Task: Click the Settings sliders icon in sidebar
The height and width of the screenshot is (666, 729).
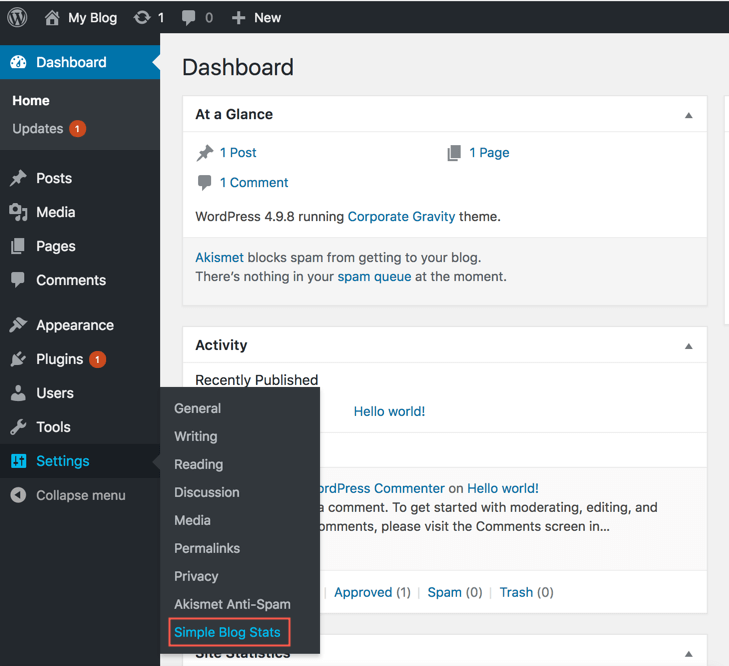Action: tap(19, 461)
